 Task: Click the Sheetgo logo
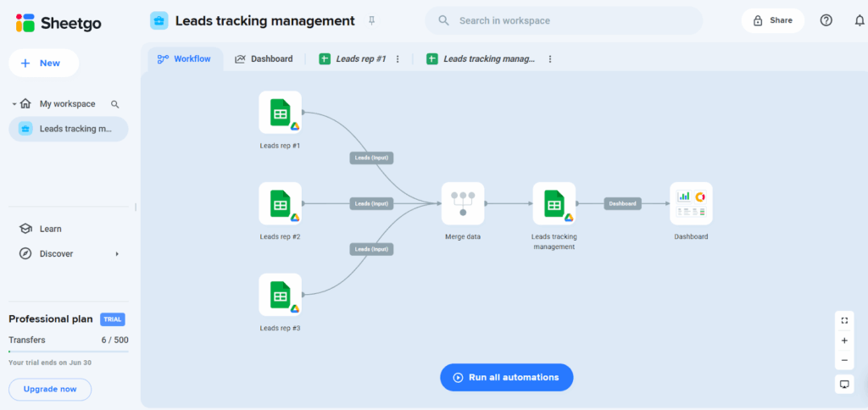(x=58, y=23)
